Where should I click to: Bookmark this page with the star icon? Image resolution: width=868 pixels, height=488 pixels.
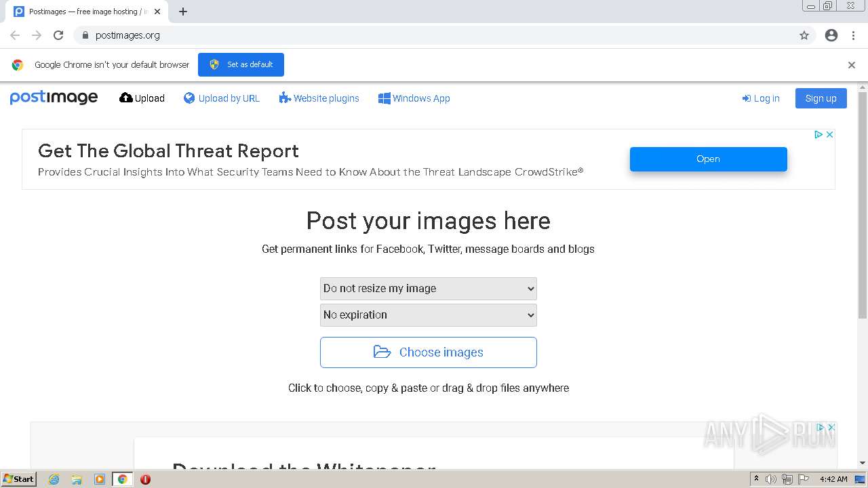(804, 35)
